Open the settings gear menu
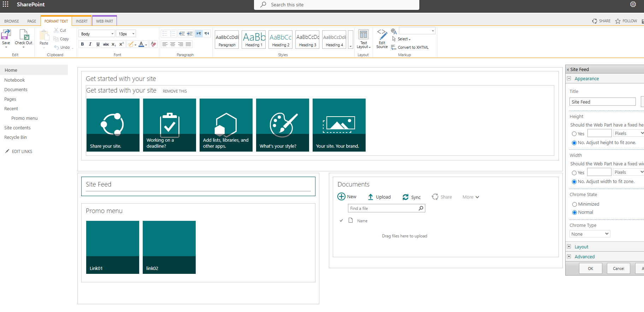Image resolution: width=644 pixels, height=312 pixels. click(x=633, y=4)
